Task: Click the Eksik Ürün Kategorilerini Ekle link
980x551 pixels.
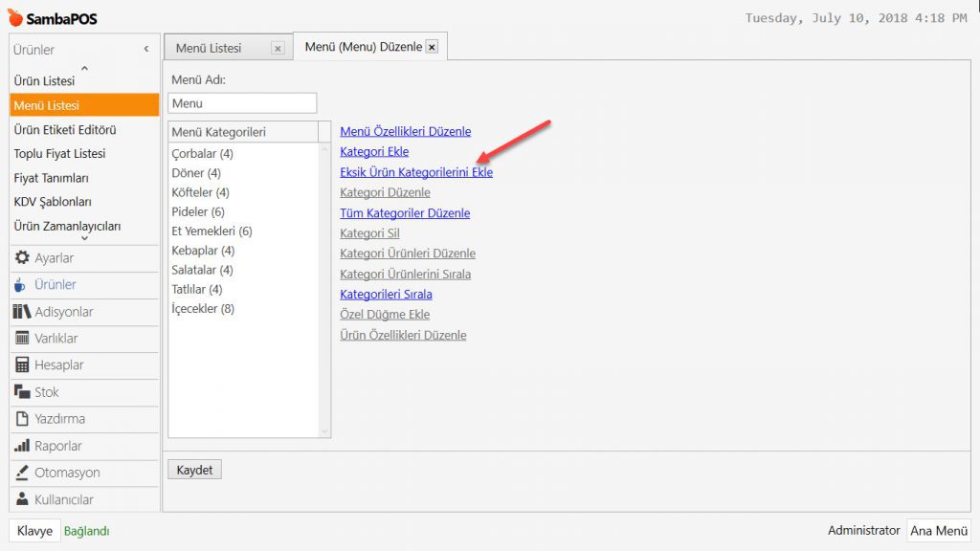Action: point(416,172)
